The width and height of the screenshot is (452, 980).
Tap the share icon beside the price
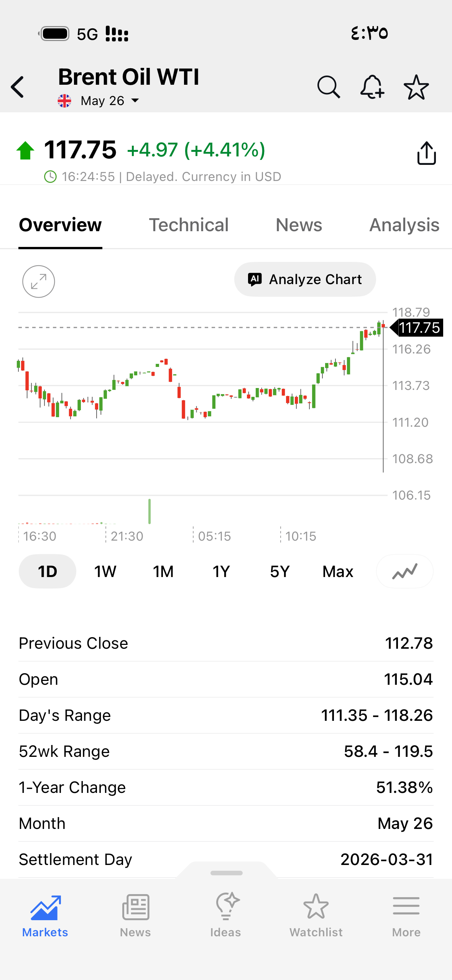coord(426,153)
